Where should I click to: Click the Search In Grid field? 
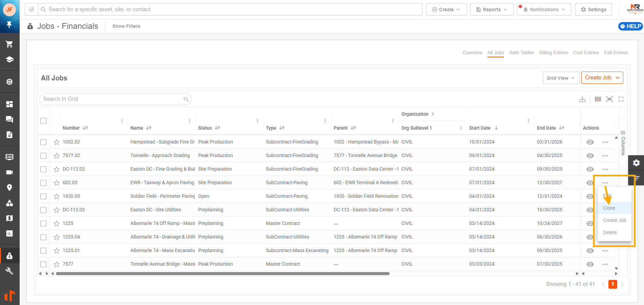coord(115,99)
